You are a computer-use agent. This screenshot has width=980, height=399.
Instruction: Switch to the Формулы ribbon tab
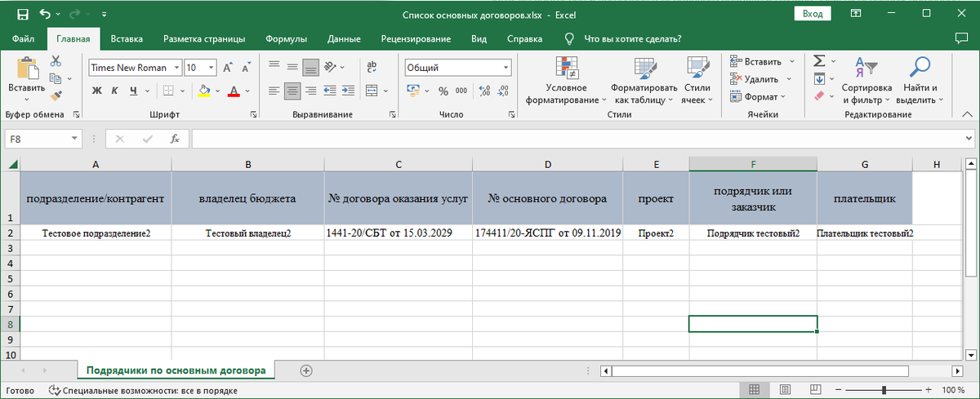[x=285, y=38]
